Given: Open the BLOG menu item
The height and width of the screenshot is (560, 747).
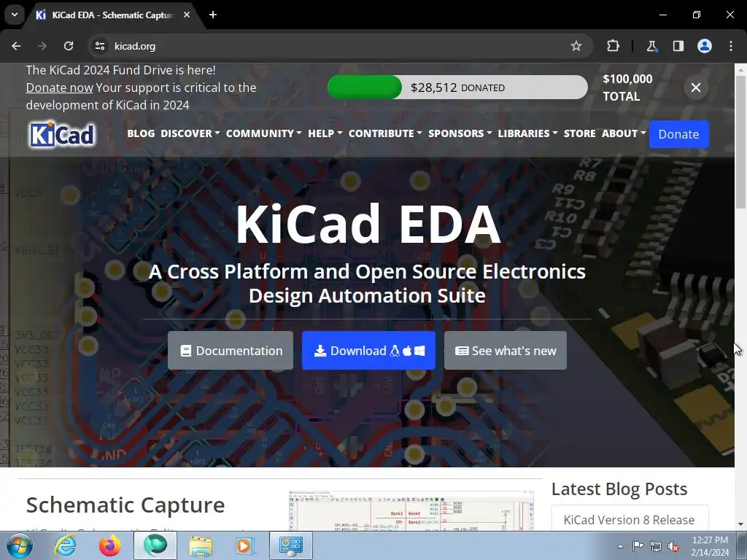Looking at the screenshot, I should click(x=141, y=133).
